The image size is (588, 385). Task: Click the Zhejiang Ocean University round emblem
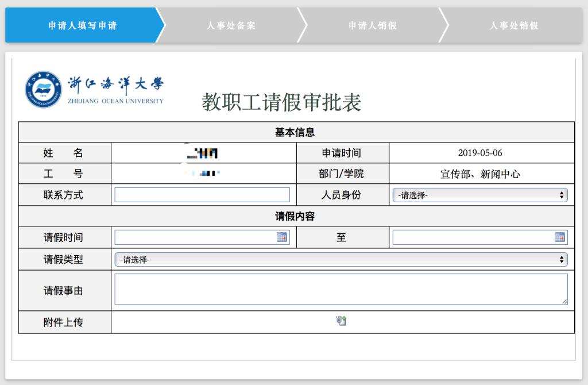coord(43,90)
